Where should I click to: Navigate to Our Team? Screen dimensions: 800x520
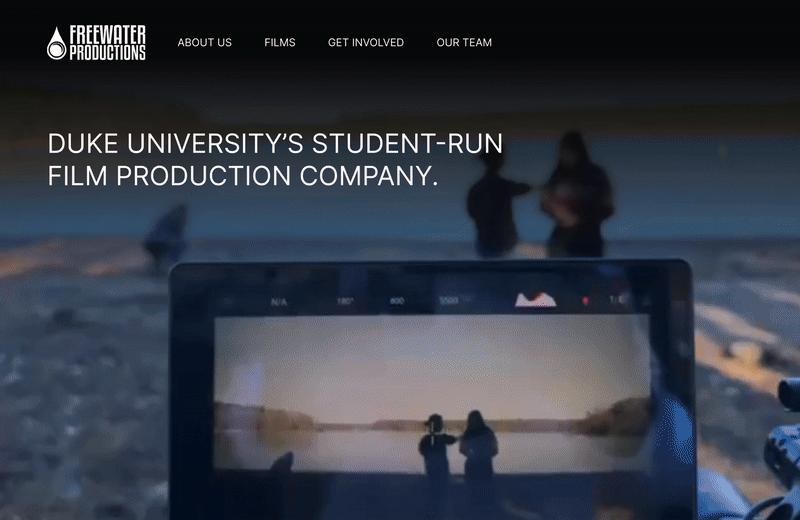pyautogui.click(x=464, y=42)
